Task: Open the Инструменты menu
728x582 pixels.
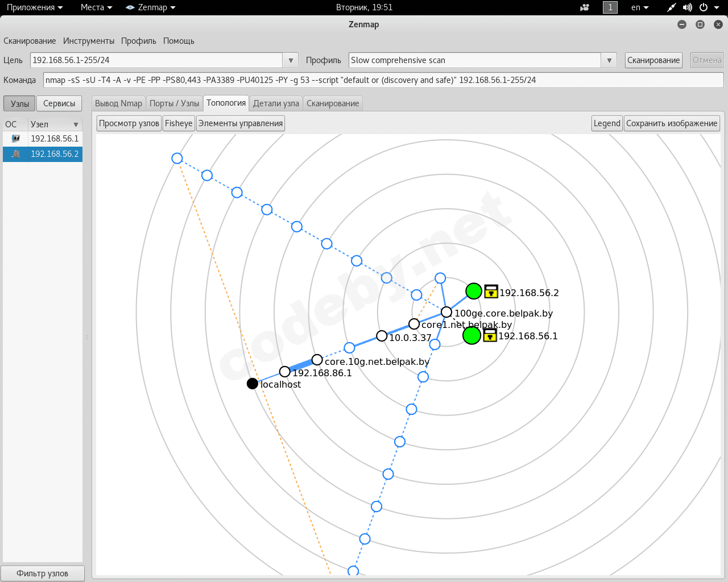Action: click(89, 41)
